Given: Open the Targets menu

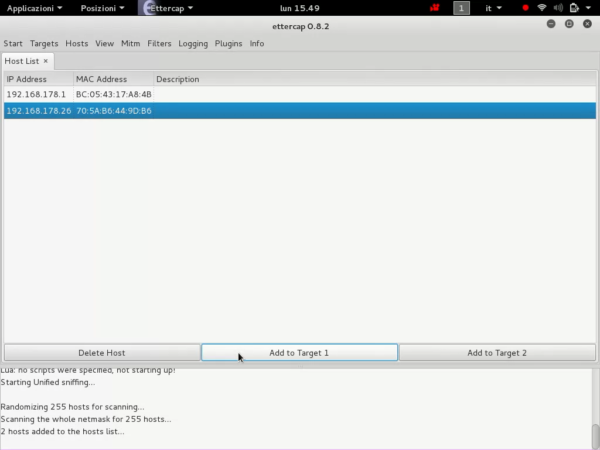Looking at the screenshot, I should pyautogui.click(x=44, y=43).
